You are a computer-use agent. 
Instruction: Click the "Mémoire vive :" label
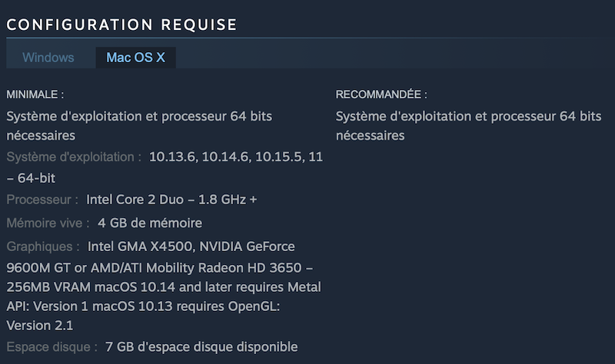48,223
